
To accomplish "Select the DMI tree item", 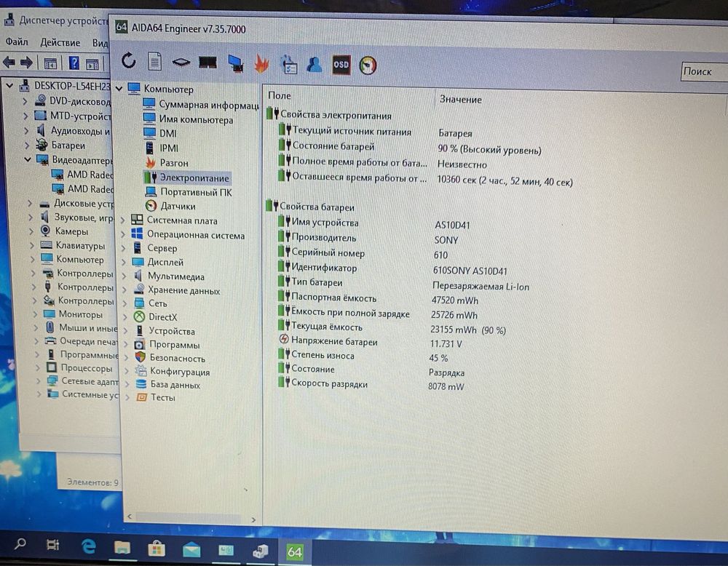I will pyautogui.click(x=167, y=134).
